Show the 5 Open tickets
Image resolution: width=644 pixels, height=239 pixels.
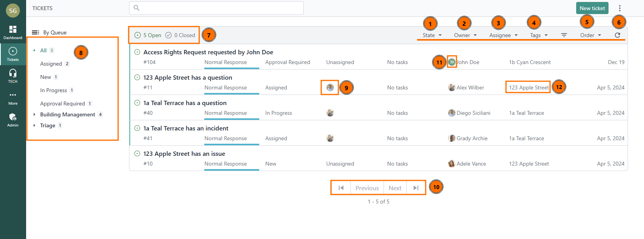(148, 35)
